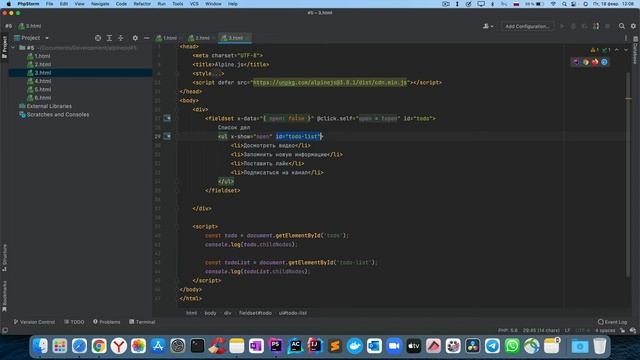
Task: Jump to previous highlighted error arrow
Action: [617, 50]
